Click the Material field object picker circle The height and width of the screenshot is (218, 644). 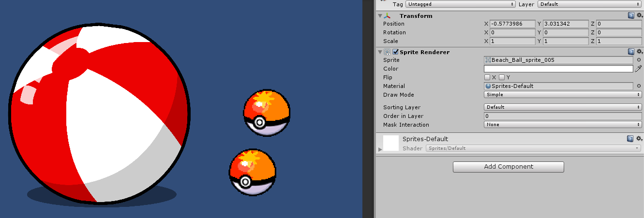(x=639, y=86)
